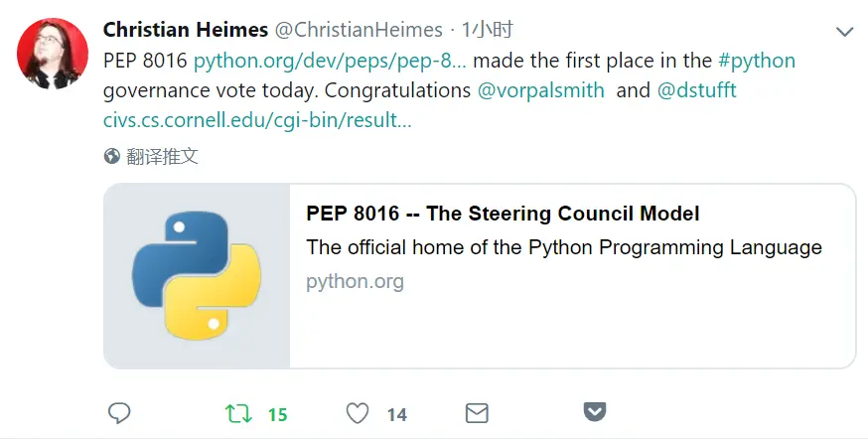Click the python.org domain in the card
868x439 pixels.
click(x=355, y=281)
